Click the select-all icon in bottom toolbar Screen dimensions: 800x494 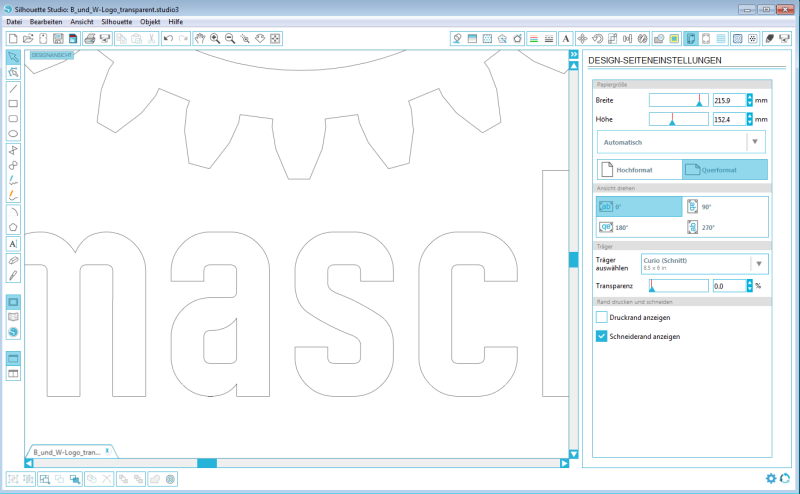(x=44, y=479)
